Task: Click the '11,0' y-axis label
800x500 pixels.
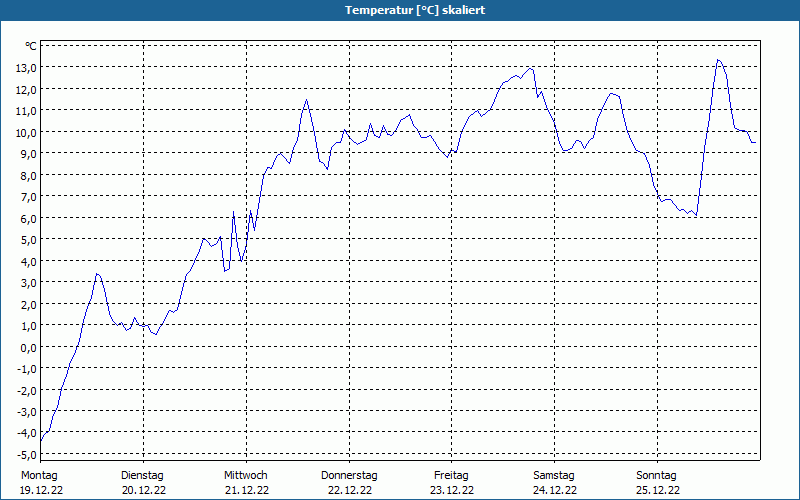Action: point(27,111)
